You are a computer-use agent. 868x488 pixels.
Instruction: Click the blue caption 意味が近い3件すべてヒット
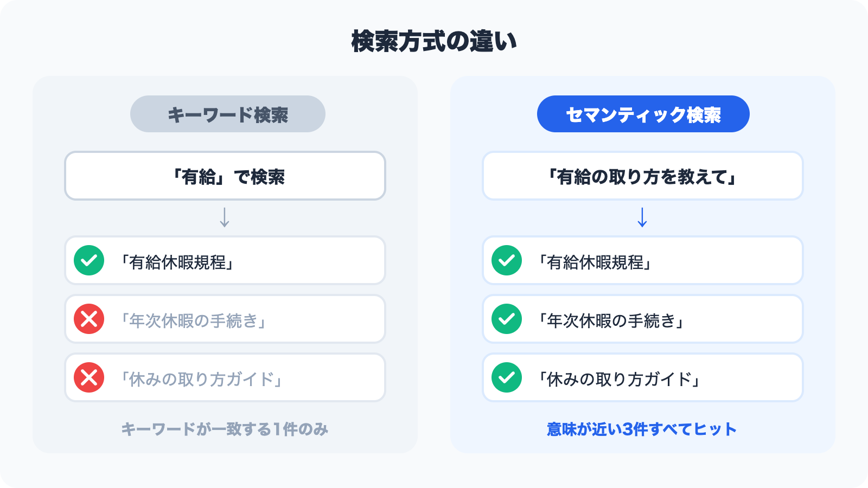[x=642, y=429]
